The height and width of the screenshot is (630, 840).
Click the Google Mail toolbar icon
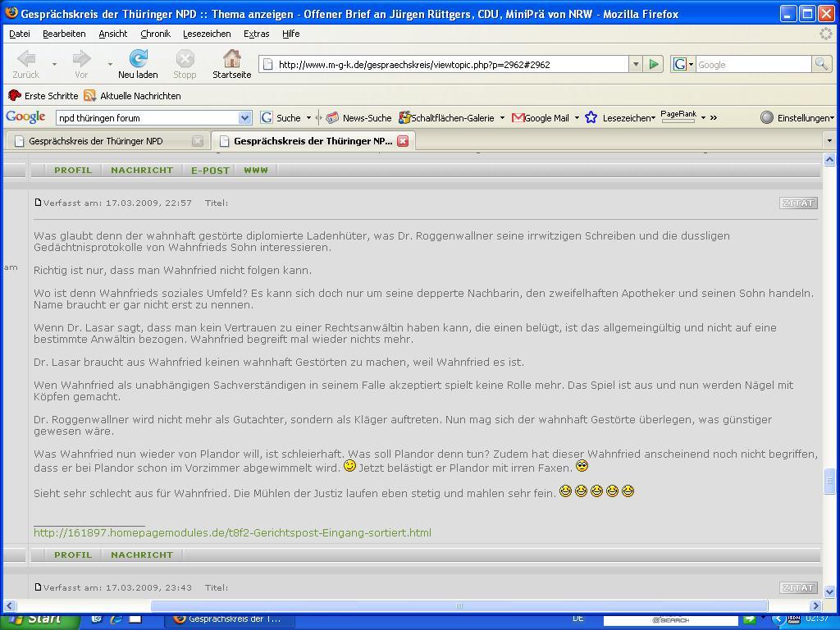[x=518, y=118]
